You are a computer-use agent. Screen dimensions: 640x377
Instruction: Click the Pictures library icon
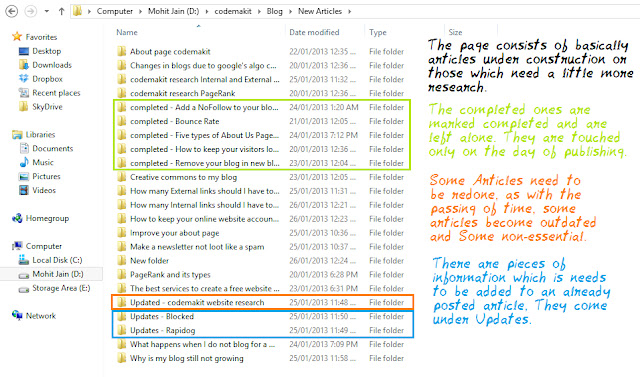coord(24,176)
